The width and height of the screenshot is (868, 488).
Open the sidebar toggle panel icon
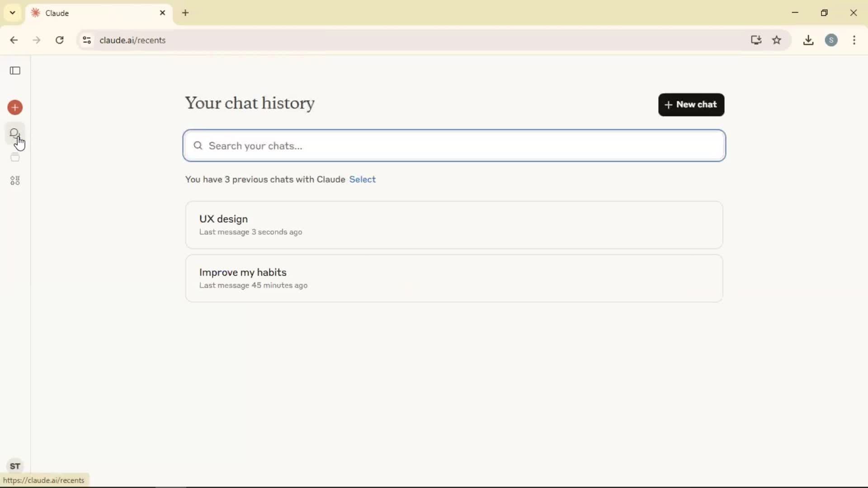point(15,70)
